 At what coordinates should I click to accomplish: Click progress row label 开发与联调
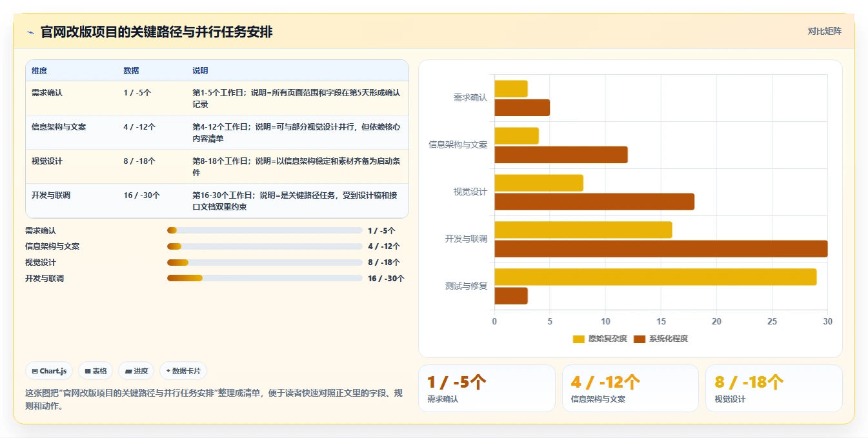tap(45, 279)
